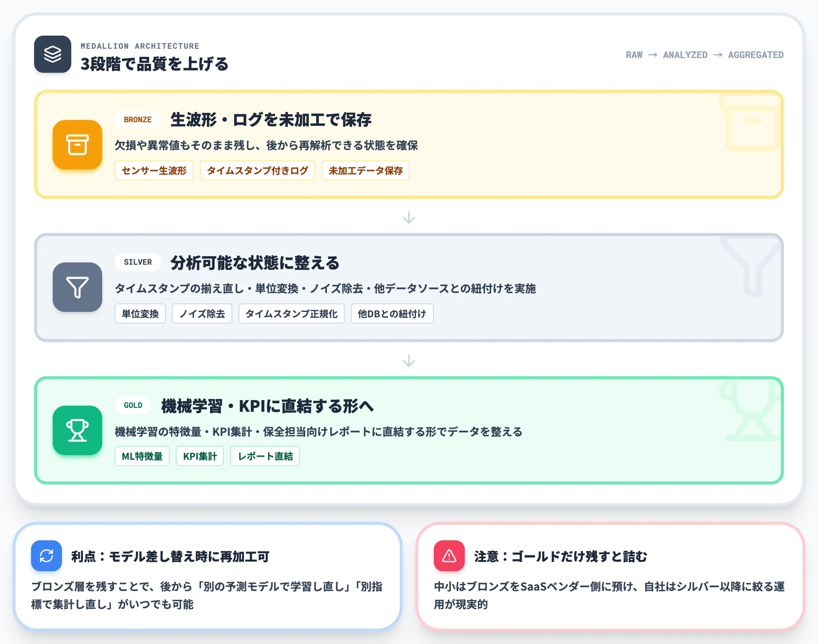Select the SILVER badge label
The image size is (818, 644).
point(138,262)
